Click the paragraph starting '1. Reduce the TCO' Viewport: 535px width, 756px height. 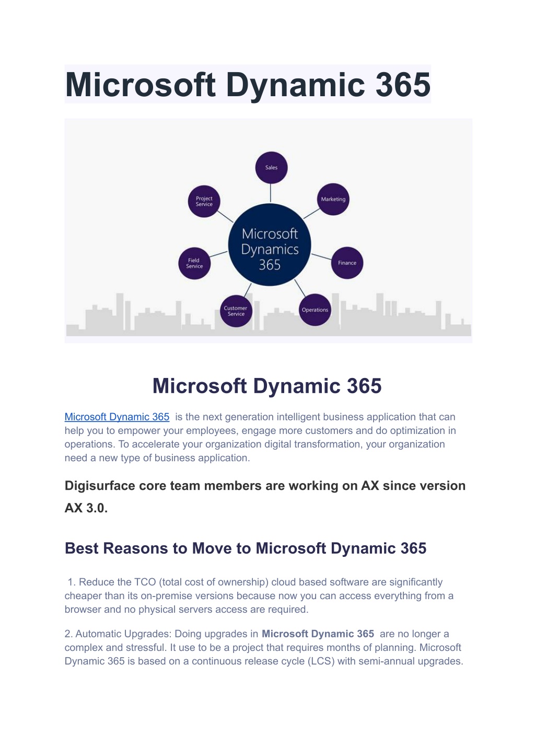click(259, 595)
